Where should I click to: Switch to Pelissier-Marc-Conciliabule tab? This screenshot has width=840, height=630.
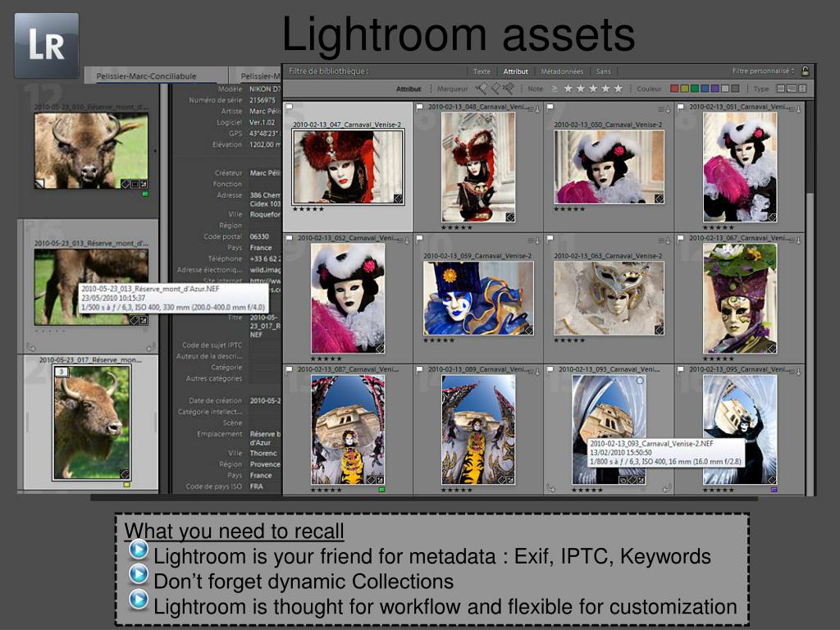[146, 76]
